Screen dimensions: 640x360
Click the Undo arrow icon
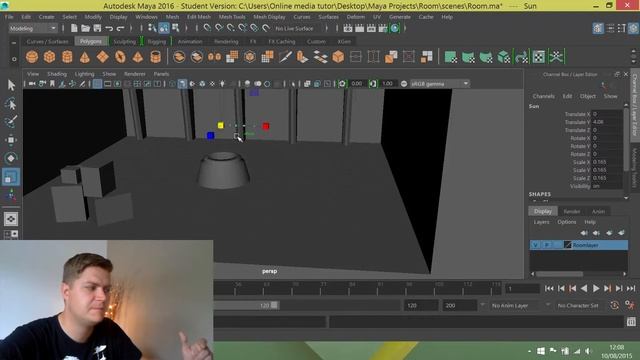pos(109,28)
